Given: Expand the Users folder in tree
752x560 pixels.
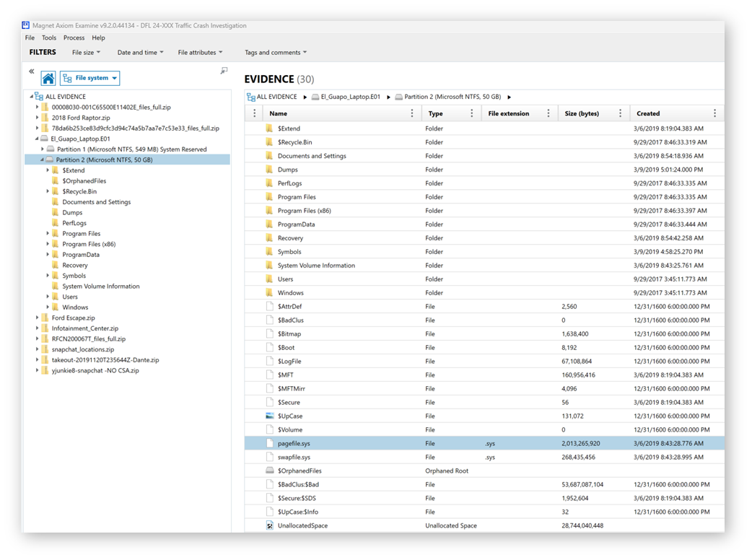Looking at the screenshot, I should [x=48, y=297].
